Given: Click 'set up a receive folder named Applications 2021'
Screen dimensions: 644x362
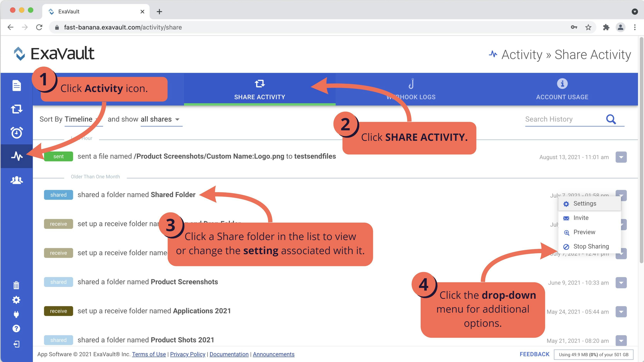Looking at the screenshot, I should pos(154,311).
